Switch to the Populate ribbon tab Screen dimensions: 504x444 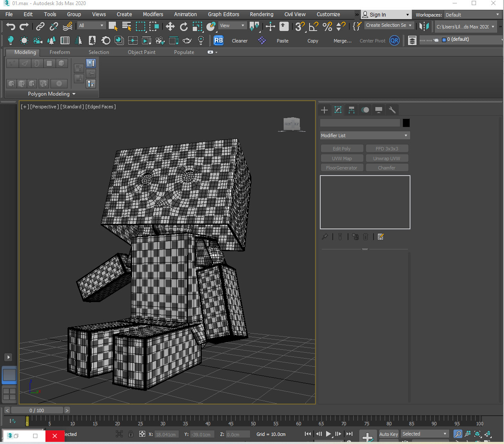click(184, 52)
